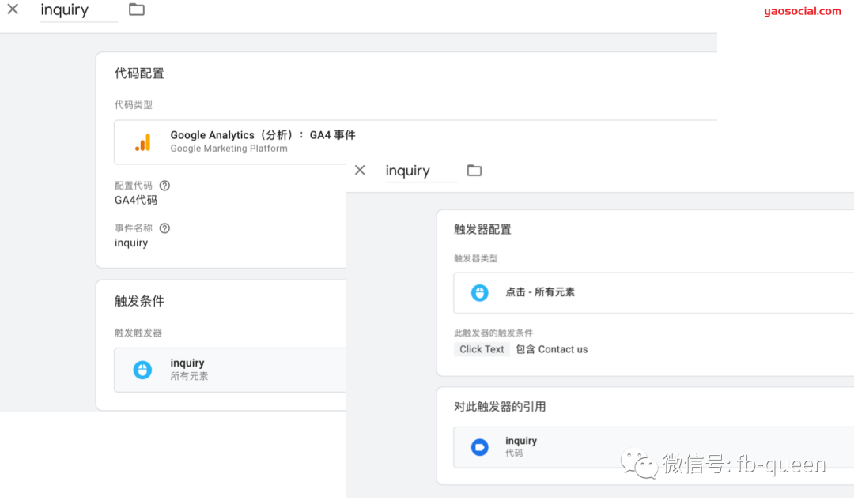Close the trigger editor with the X
This screenshot has width=854, height=504.
(x=360, y=170)
